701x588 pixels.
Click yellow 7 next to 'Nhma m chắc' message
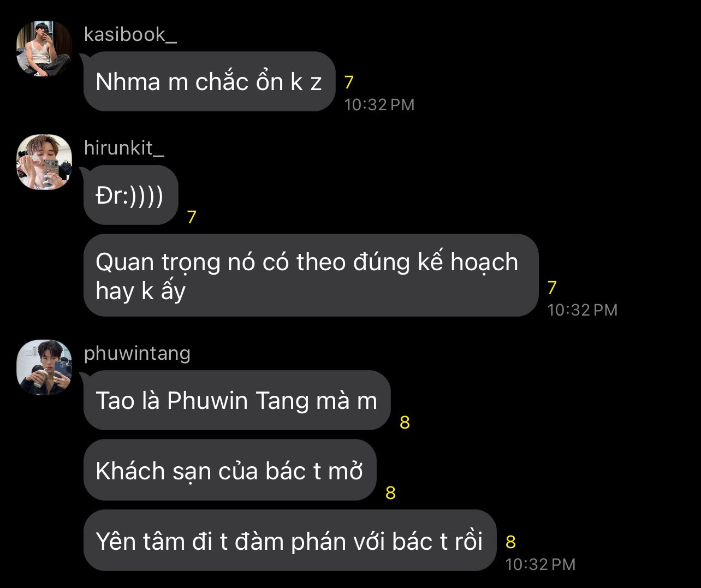click(349, 82)
